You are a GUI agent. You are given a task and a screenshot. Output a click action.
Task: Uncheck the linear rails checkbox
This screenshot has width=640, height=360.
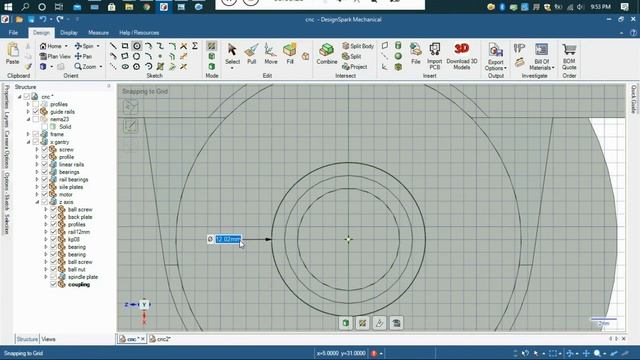coord(44,164)
